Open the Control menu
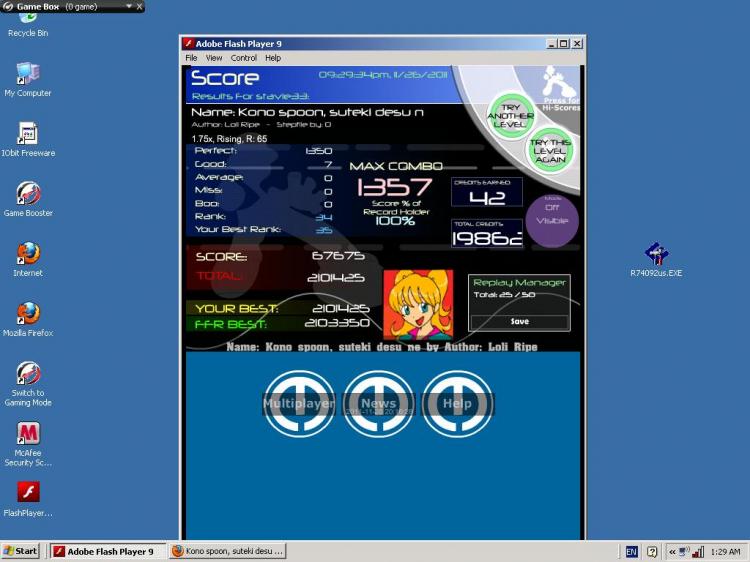The height and width of the screenshot is (562, 750). click(x=244, y=58)
